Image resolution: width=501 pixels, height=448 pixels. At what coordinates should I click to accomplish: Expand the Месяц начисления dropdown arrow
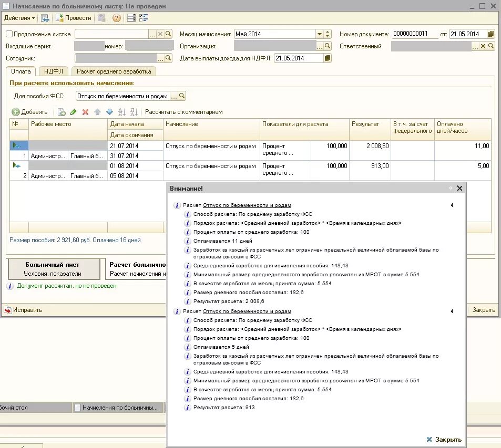(x=319, y=34)
